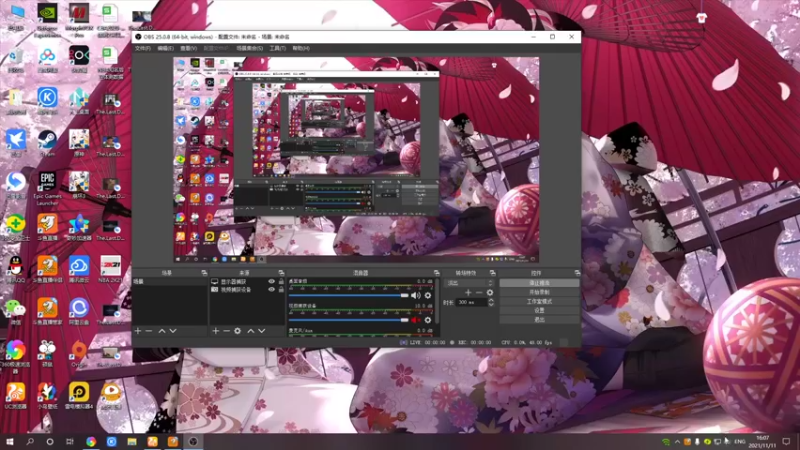Click the Stop Streaming button in Controls

tap(539, 283)
